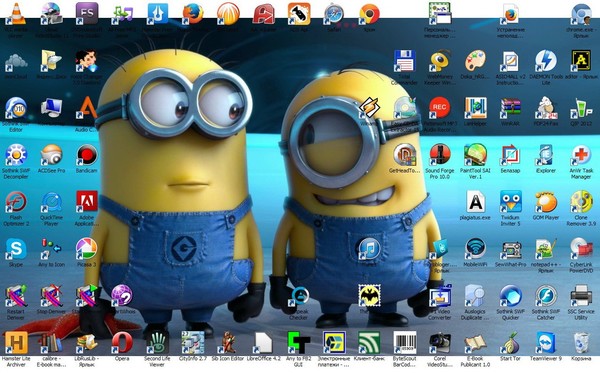Screen dimensions: 600x373
Task: Open the Safari browser shortcut
Action: pyautogui.click(x=334, y=14)
